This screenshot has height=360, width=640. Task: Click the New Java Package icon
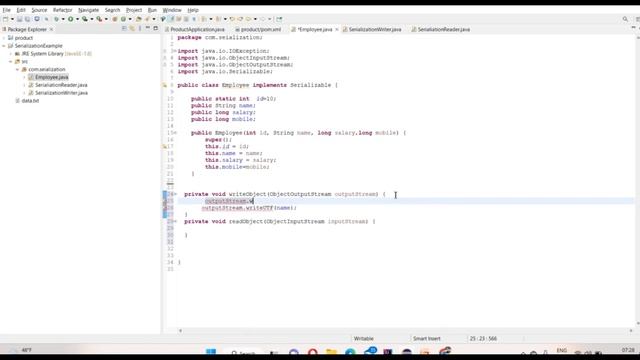coord(115,19)
